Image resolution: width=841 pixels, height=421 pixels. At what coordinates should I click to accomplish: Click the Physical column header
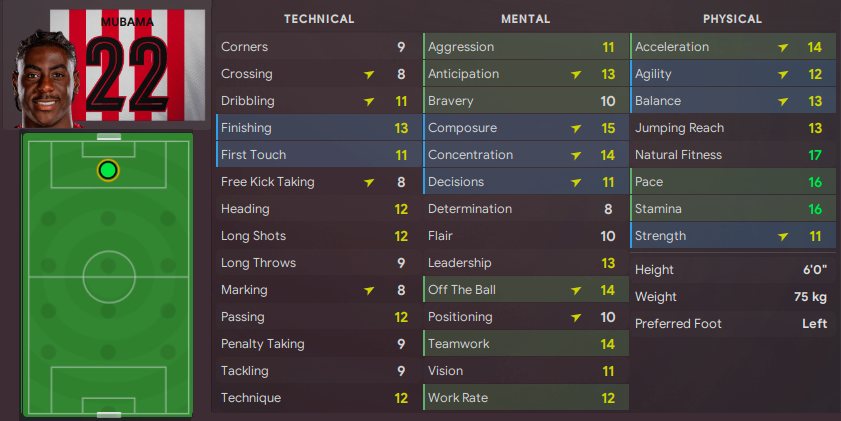tap(732, 19)
